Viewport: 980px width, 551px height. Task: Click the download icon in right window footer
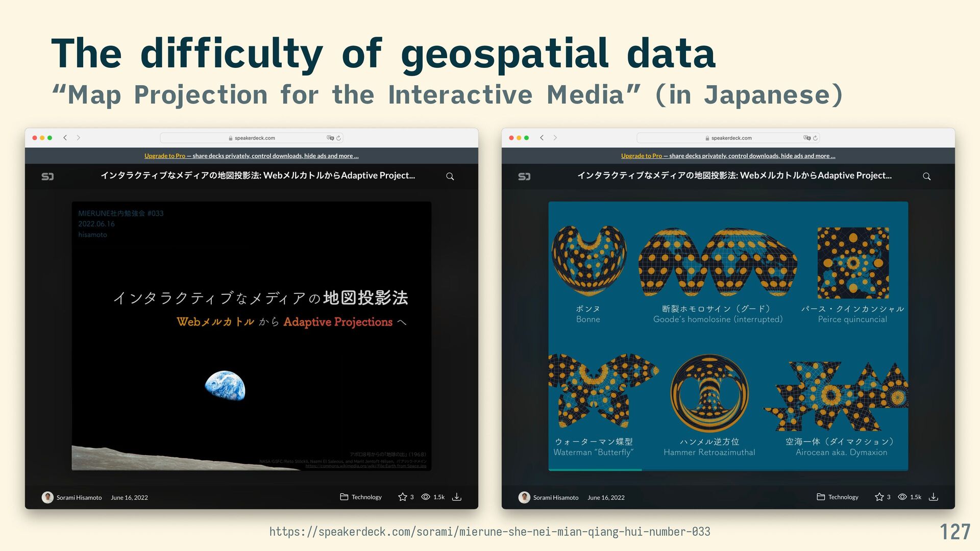[x=934, y=497]
